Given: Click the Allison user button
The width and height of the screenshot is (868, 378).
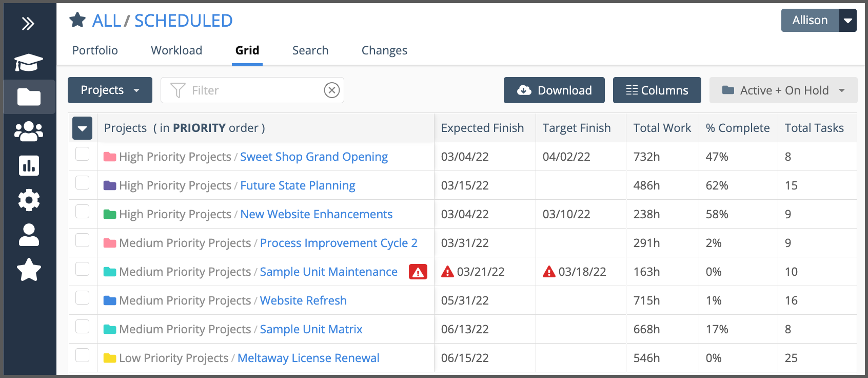Looking at the screenshot, I should pyautogui.click(x=810, y=21).
